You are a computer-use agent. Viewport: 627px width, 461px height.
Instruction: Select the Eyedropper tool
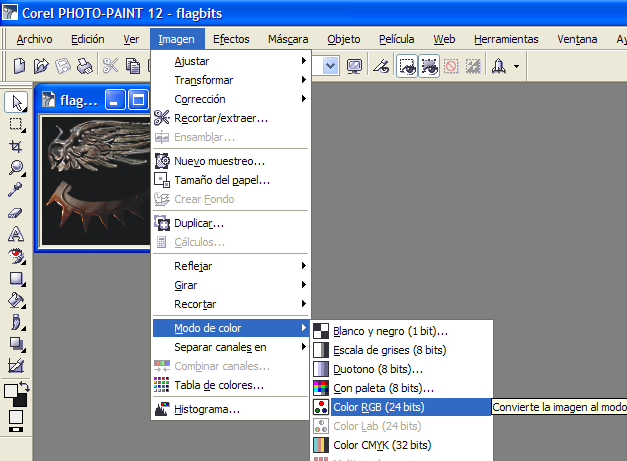pyautogui.click(x=16, y=190)
